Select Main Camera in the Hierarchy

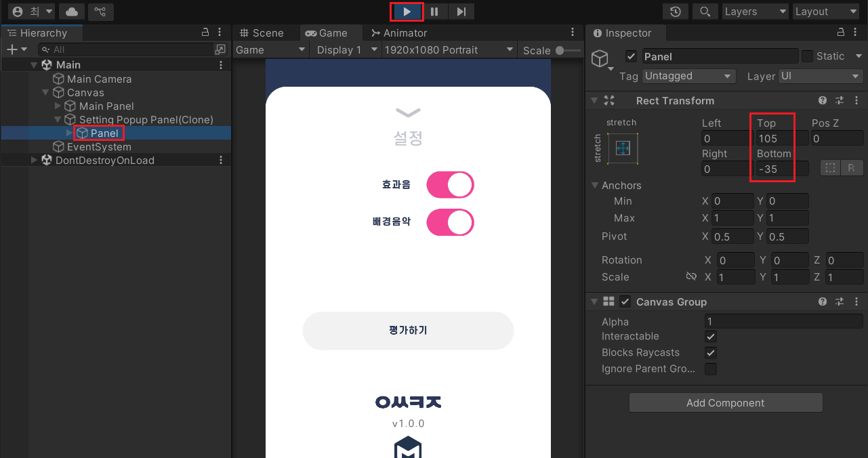pos(99,79)
